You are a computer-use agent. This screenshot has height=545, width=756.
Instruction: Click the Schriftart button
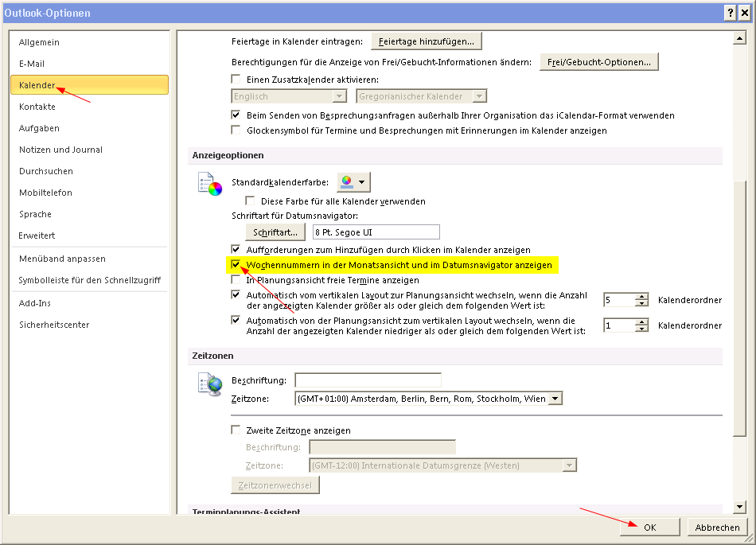[275, 232]
